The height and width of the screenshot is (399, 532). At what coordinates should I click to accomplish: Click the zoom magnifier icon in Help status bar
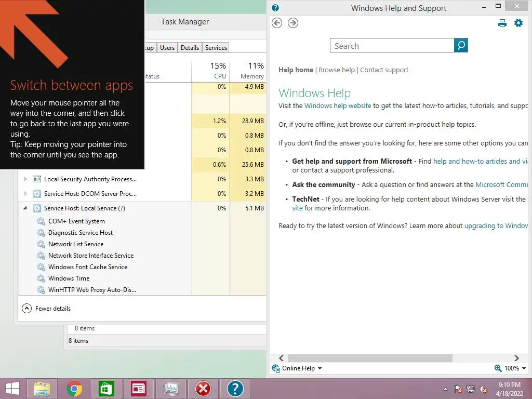498,368
